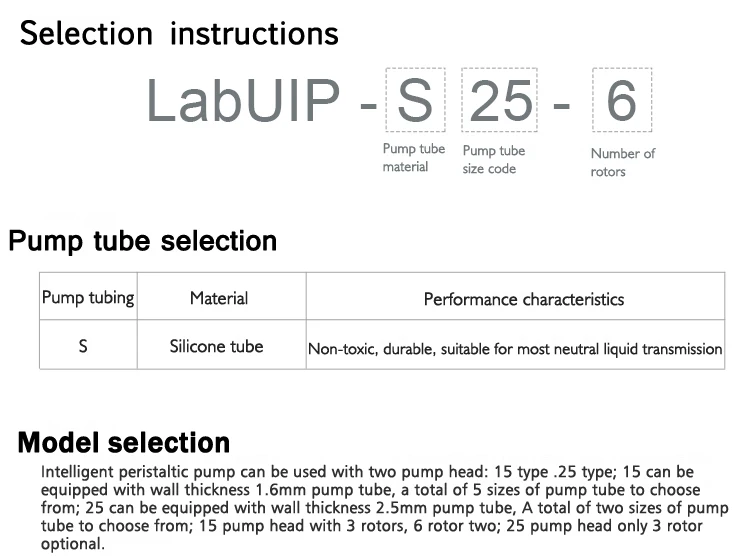Screen dimensions: 750x557
Task: Select the dashed box containing number 6
Action: pos(622,99)
